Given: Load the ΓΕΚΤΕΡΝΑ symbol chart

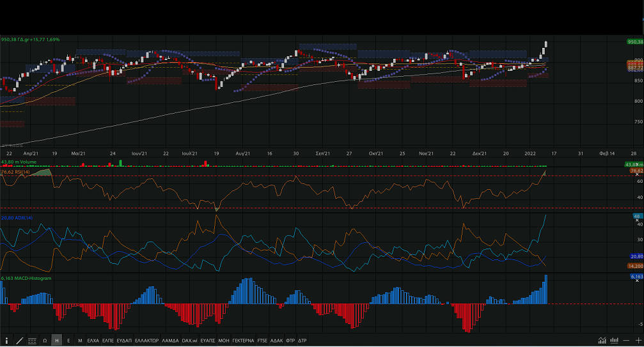Looking at the screenshot, I should coord(243,341).
